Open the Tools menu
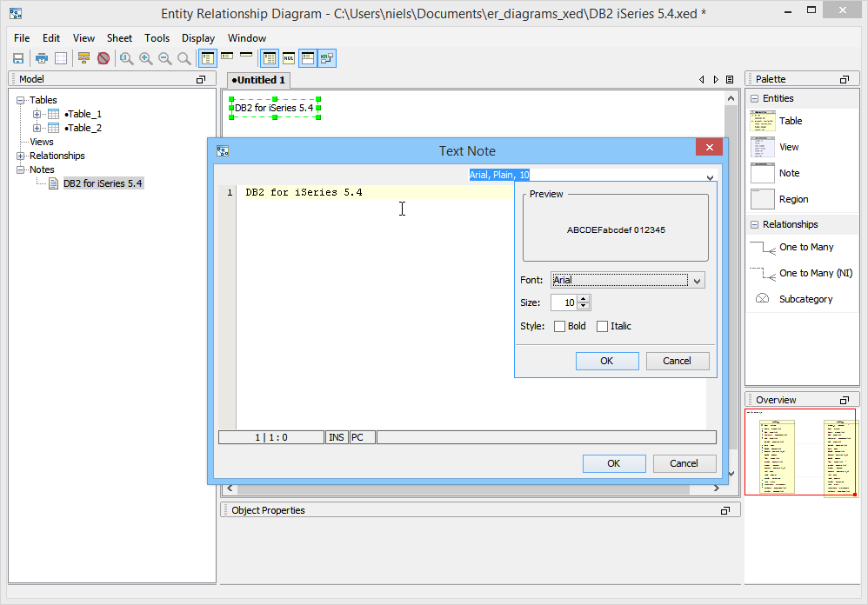This screenshot has width=868, height=605. tap(157, 38)
